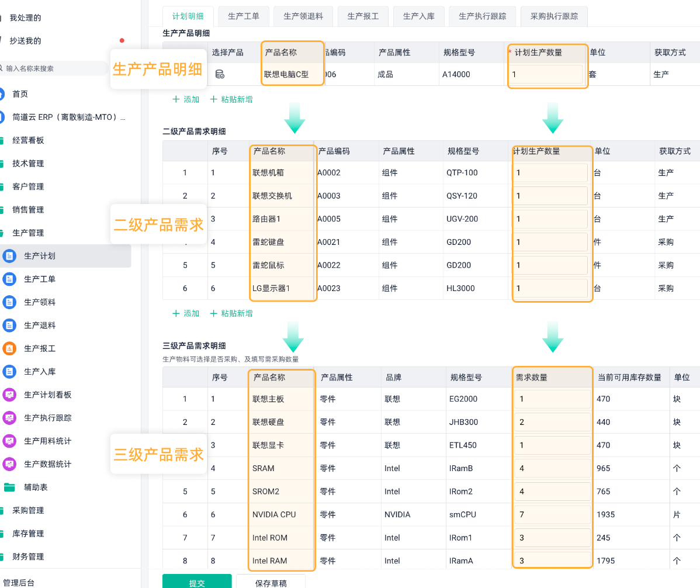This screenshot has height=588, width=700.
Task: Click the A14000 specification cell
Action: (456, 75)
